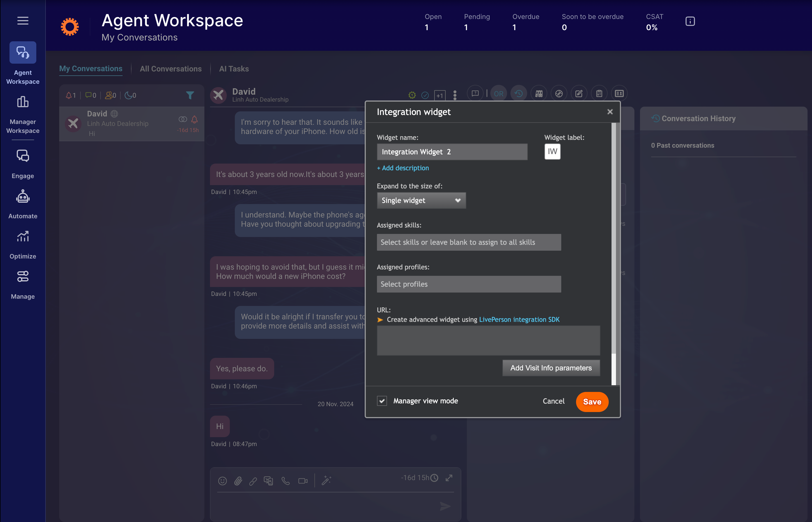Click into the Widget name field
The image size is (812, 522).
(452, 152)
